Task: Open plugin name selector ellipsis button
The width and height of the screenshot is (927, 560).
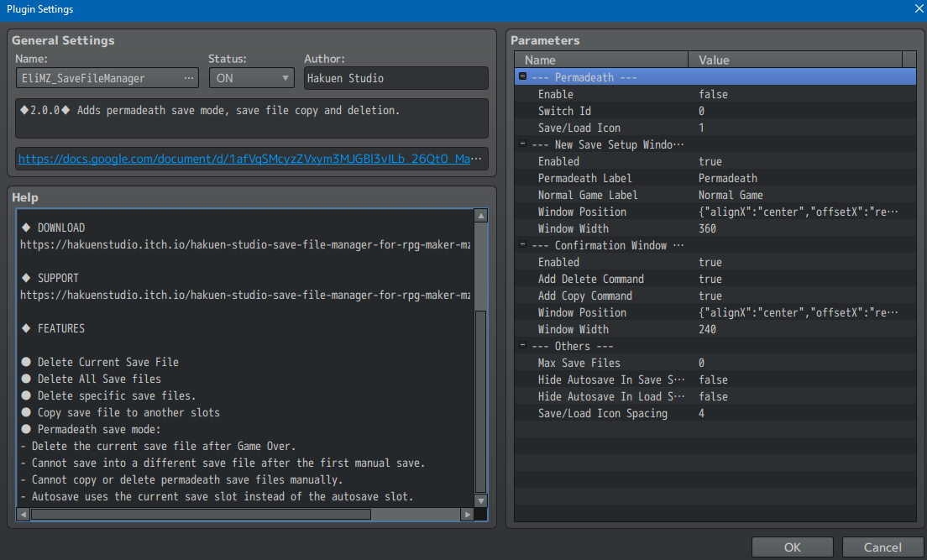Action: pos(189,78)
